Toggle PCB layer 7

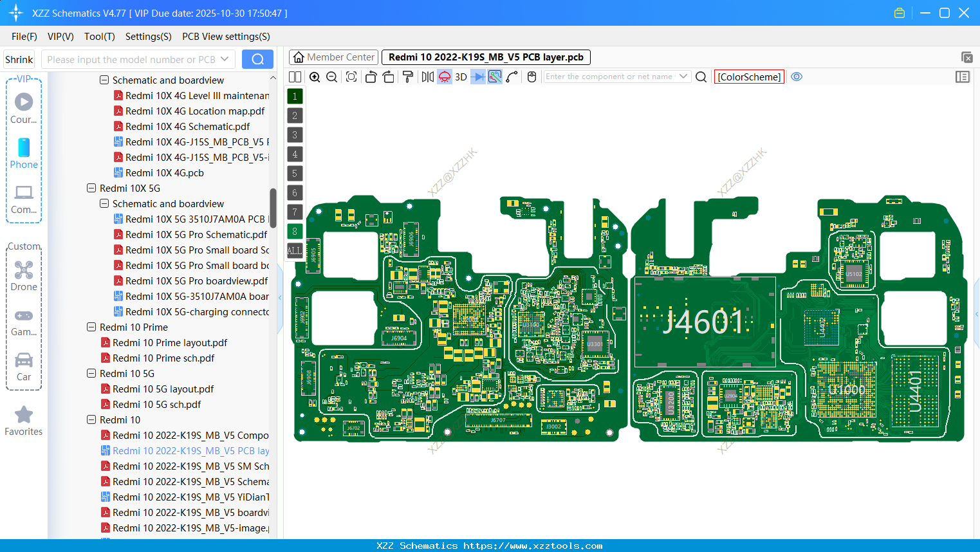295,212
